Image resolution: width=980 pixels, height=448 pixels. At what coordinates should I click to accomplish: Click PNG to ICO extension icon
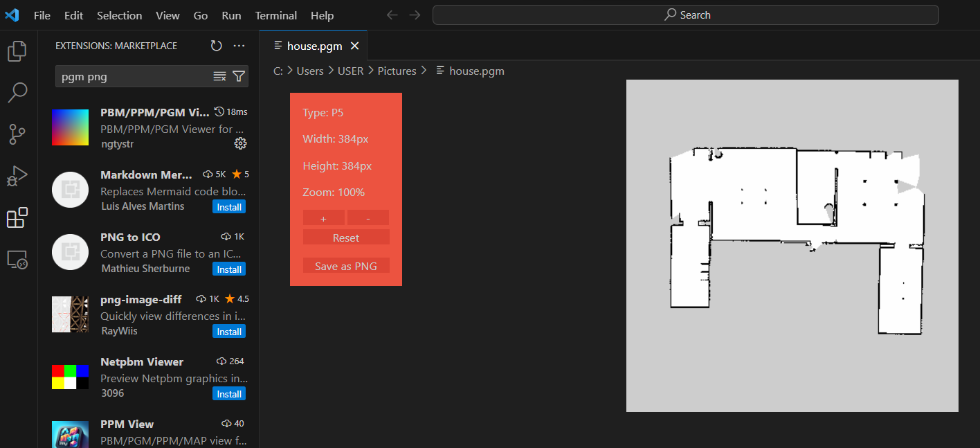click(70, 252)
